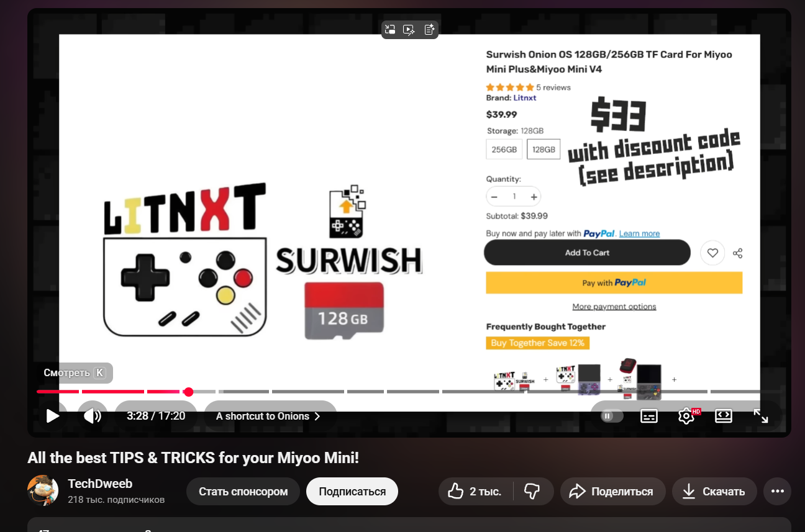Open the Поделиться share options
This screenshot has height=532, width=805.
[612, 492]
